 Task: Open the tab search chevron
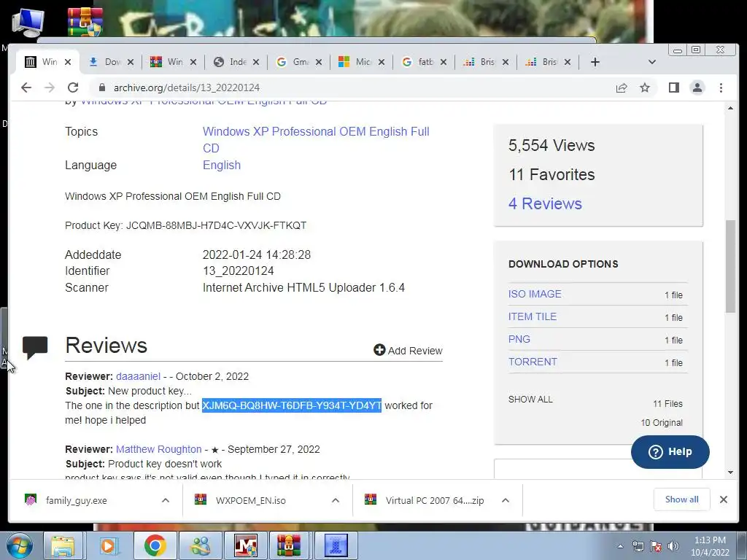coord(652,62)
